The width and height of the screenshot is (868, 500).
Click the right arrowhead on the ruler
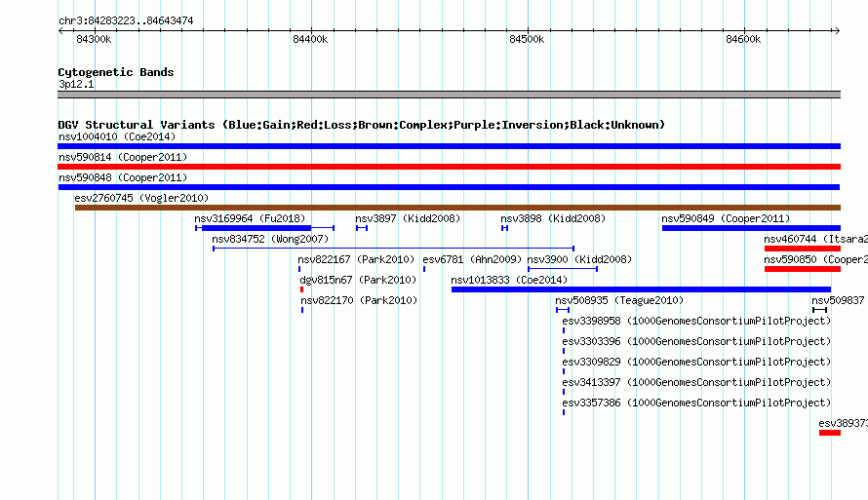click(x=837, y=30)
